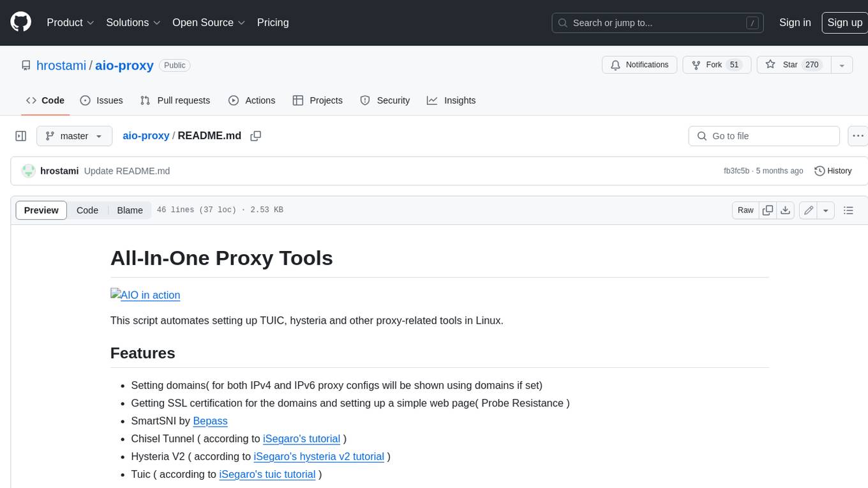Switch to the Issues tab

101,100
